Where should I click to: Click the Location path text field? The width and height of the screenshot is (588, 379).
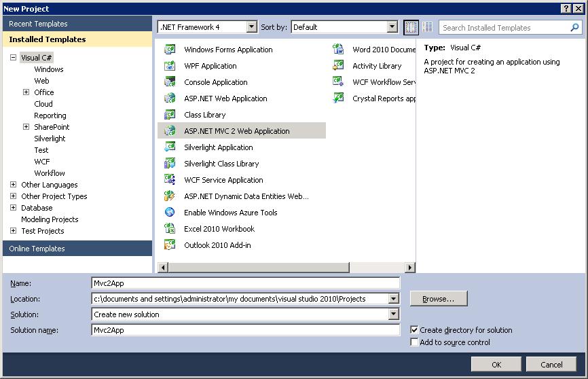pyautogui.click(x=240, y=299)
